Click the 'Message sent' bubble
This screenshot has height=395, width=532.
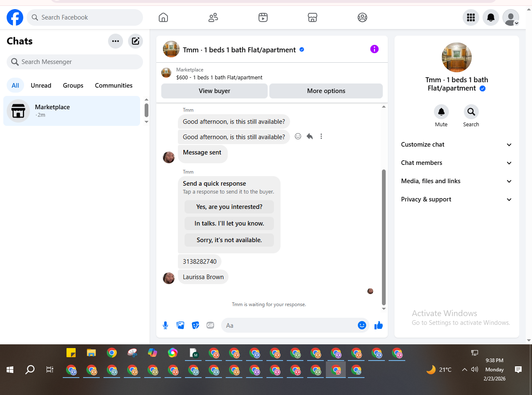(x=202, y=153)
